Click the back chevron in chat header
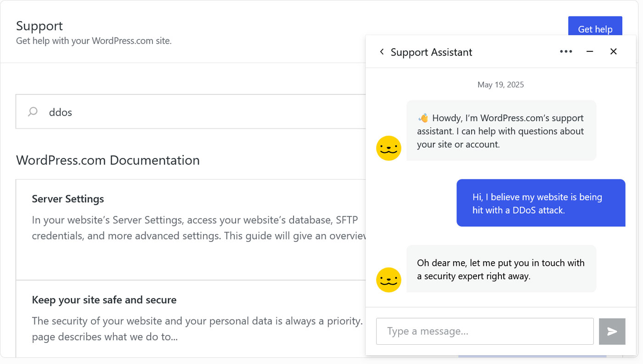 pyautogui.click(x=382, y=52)
